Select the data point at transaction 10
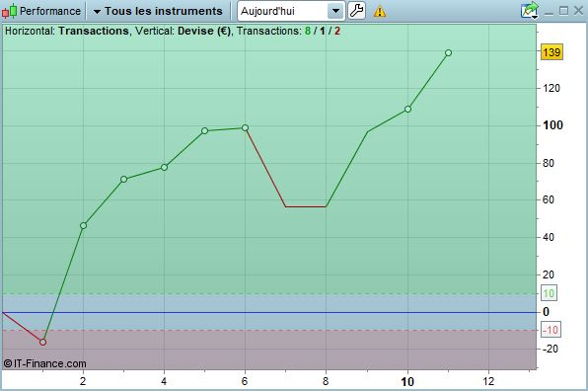The height and width of the screenshot is (391, 588). coord(407,110)
